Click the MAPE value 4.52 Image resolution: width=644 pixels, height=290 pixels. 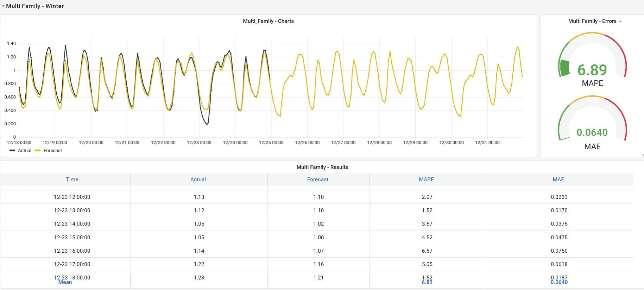click(x=427, y=238)
